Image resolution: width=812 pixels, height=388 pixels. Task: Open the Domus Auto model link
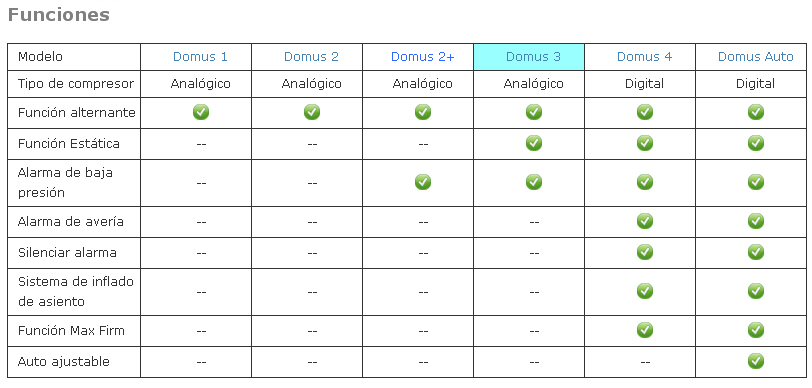coord(756,57)
